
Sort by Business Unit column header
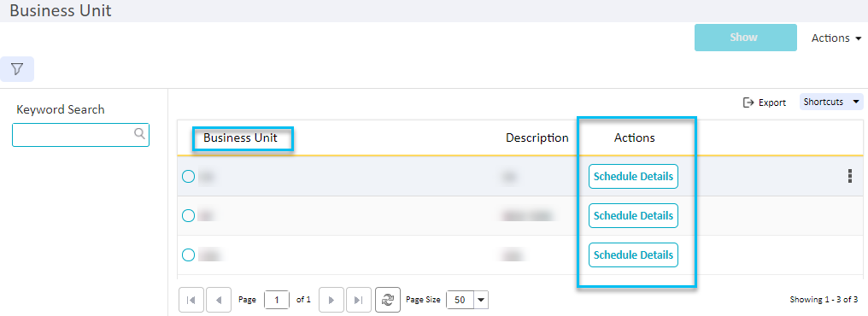pos(240,138)
